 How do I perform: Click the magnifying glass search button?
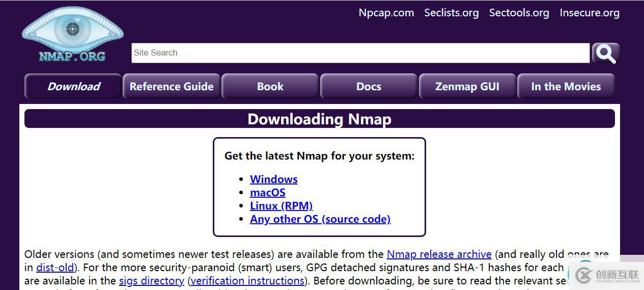[606, 53]
